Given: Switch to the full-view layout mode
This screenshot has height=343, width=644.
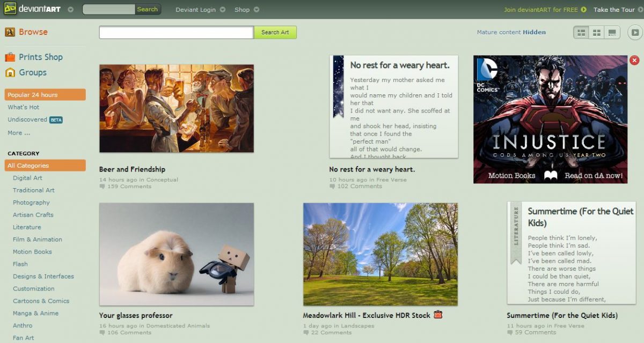Looking at the screenshot, I should (x=611, y=33).
